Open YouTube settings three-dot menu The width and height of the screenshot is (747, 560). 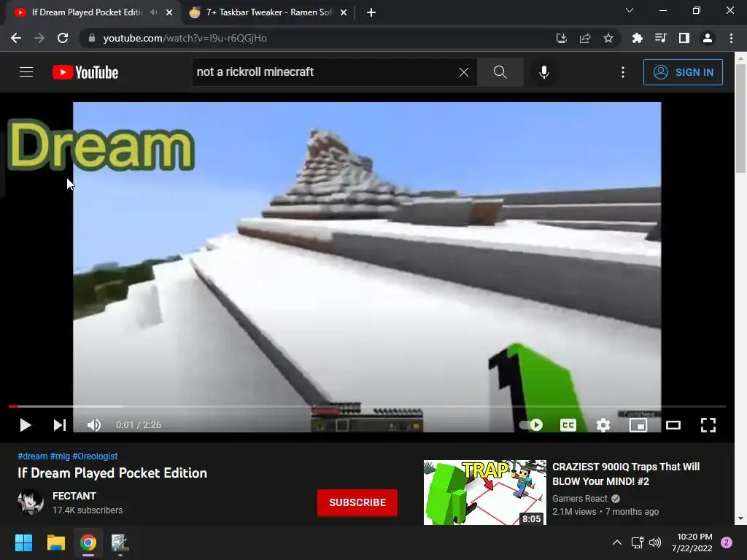(x=623, y=72)
